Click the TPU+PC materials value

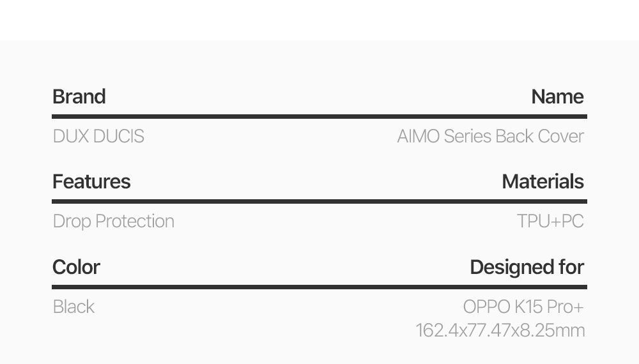[550, 222]
